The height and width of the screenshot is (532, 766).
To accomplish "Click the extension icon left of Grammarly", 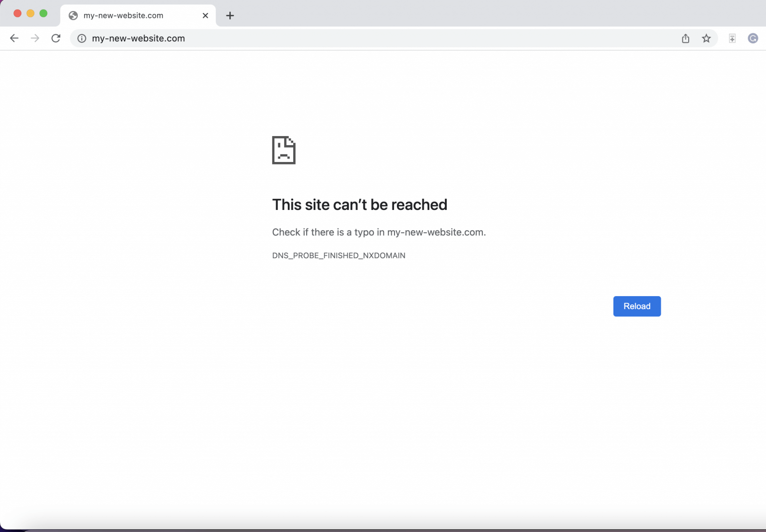I will coord(732,38).
